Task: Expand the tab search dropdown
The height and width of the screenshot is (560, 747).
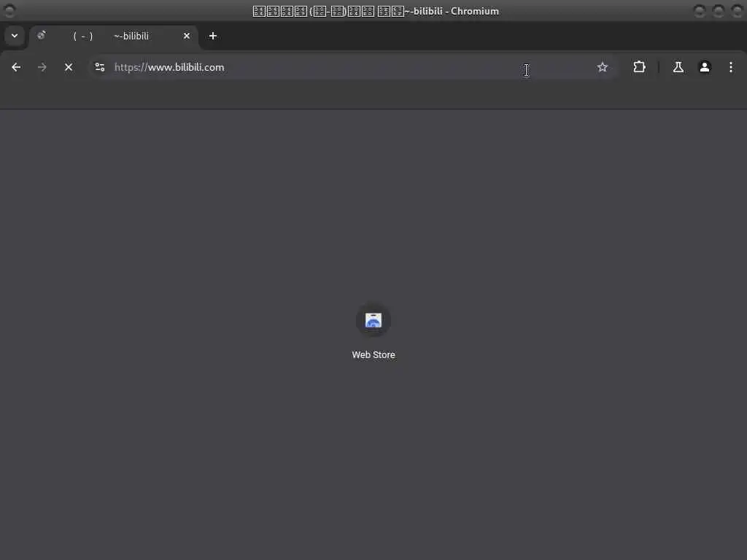Action: pyautogui.click(x=15, y=36)
